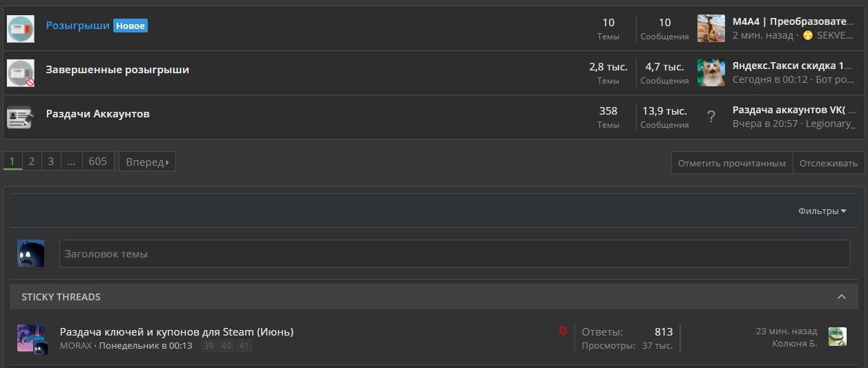The height and width of the screenshot is (368, 868).
Task: Open MORAX avatar on the Steam thread
Action: coord(30,338)
